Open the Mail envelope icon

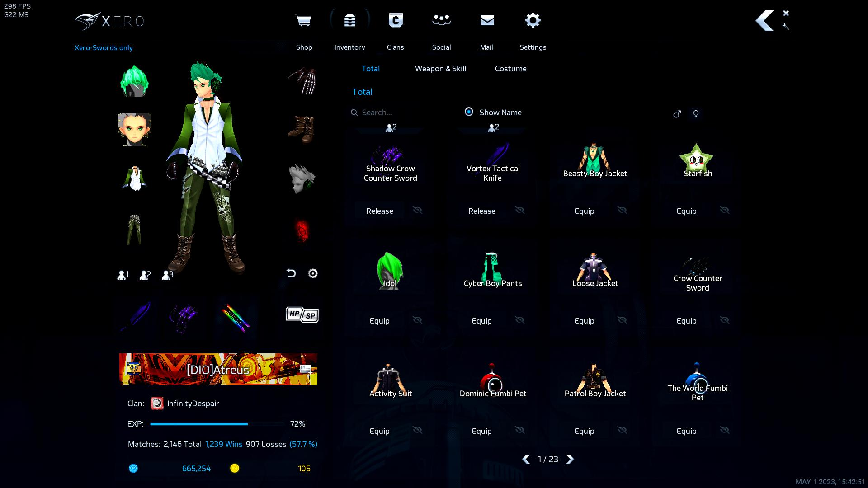point(487,21)
